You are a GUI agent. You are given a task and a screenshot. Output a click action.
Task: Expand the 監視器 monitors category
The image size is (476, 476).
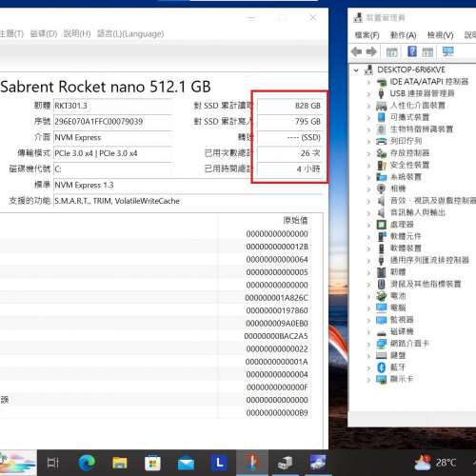(368, 320)
